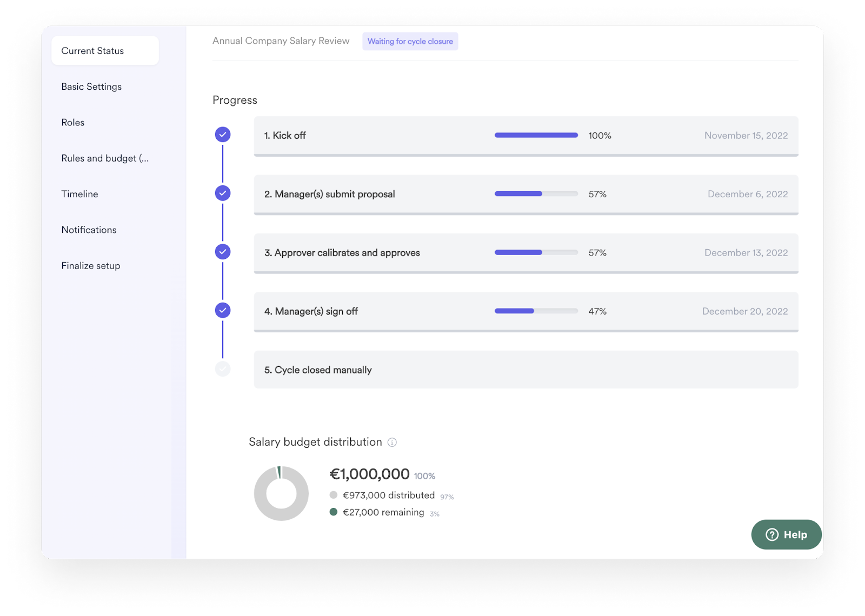Go to Notifications settings

pyautogui.click(x=89, y=230)
